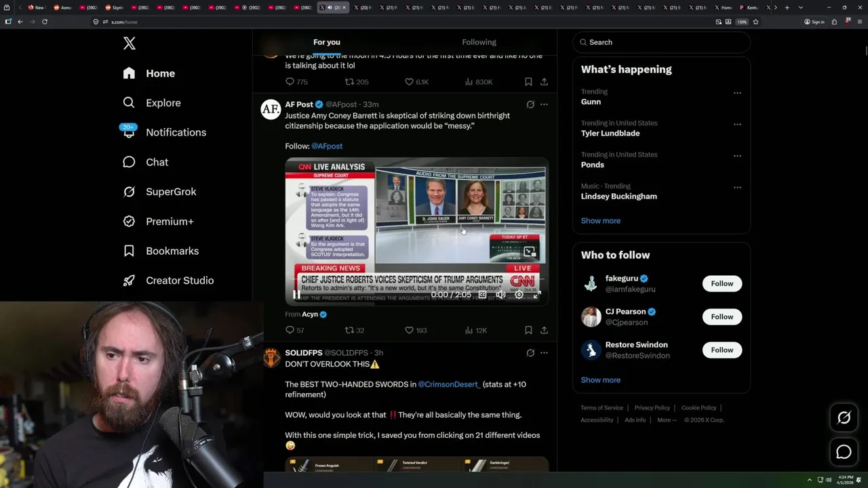Viewport: 868px width, 488px height.
Task: Open the @AFpost follow link
Action: 327,146
